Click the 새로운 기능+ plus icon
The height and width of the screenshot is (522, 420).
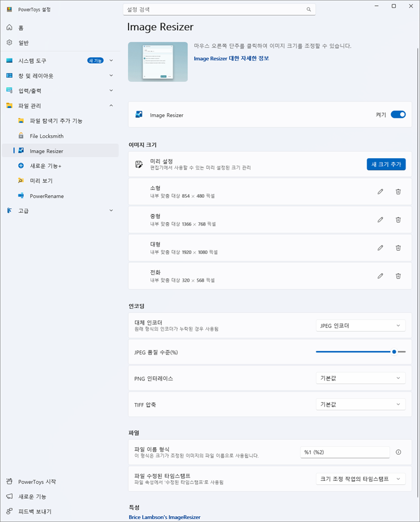21,165
